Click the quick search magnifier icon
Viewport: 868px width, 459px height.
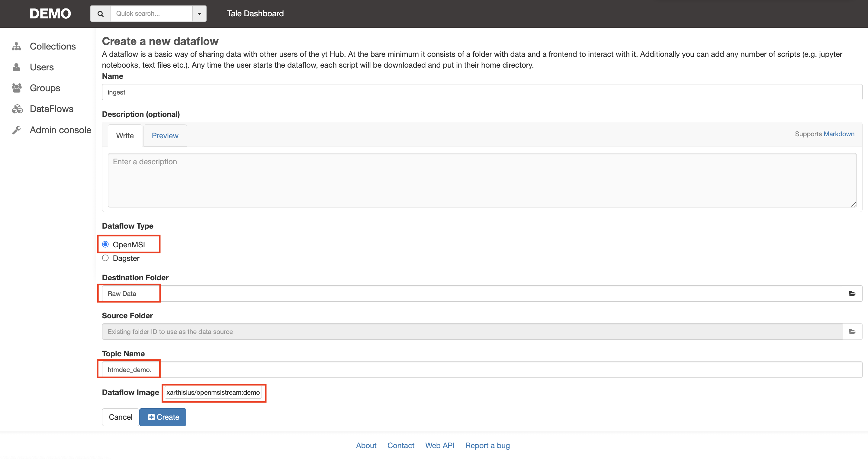(x=100, y=14)
